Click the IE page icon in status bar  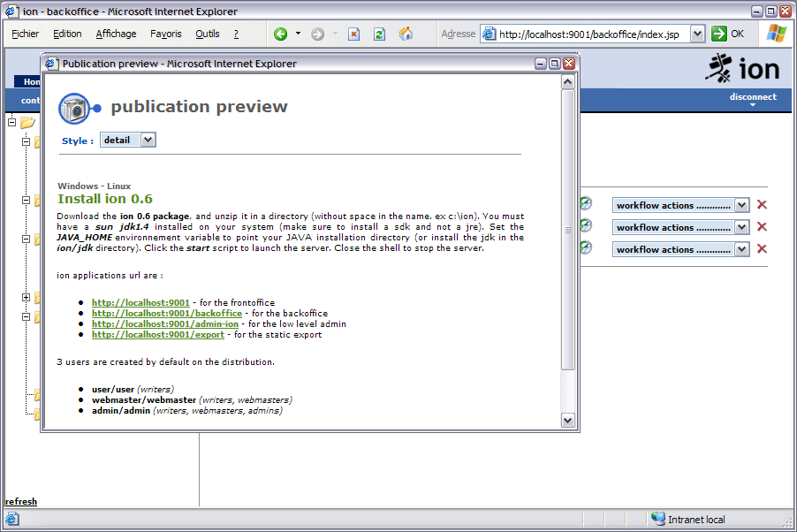12,520
